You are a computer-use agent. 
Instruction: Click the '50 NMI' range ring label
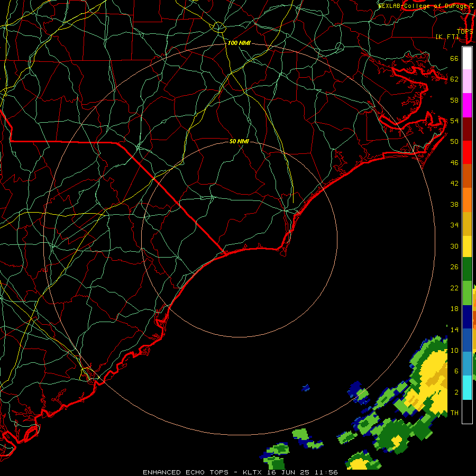pyautogui.click(x=239, y=141)
